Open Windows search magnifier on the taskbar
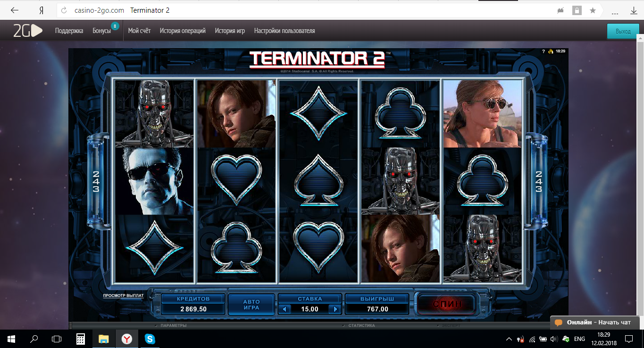Viewport: 644px width, 348px height. coord(34,339)
